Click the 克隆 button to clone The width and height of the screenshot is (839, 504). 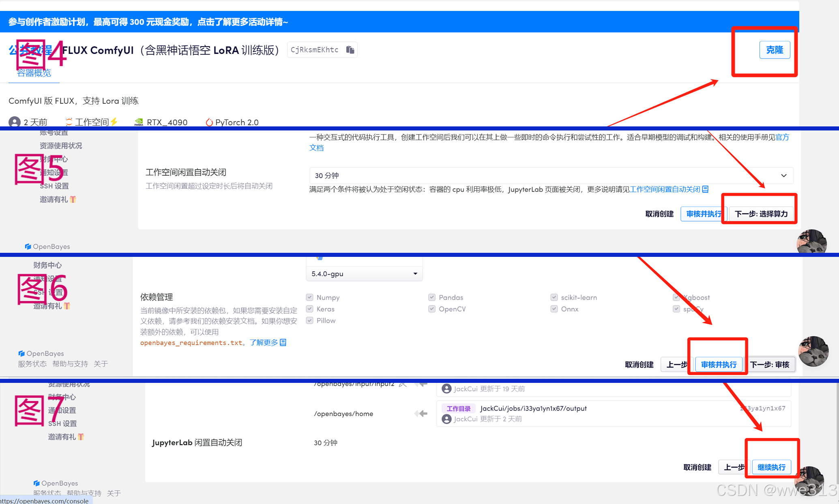coord(775,49)
